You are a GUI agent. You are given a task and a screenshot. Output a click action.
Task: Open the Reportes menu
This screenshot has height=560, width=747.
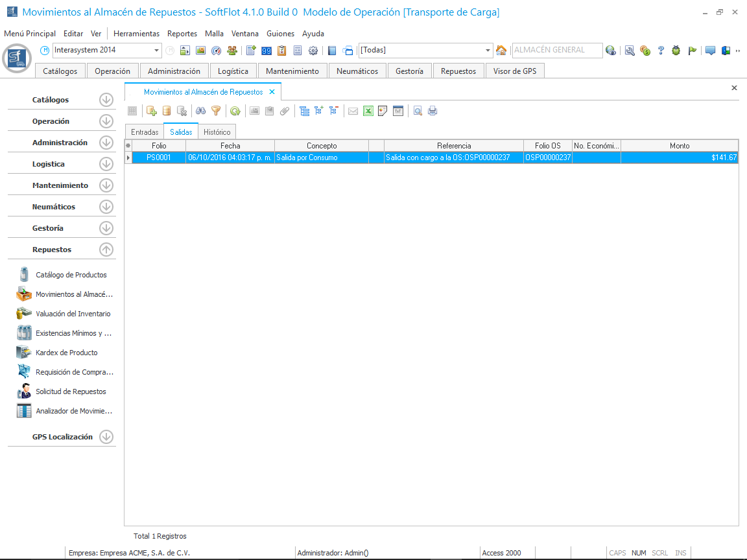click(x=182, y=34)
